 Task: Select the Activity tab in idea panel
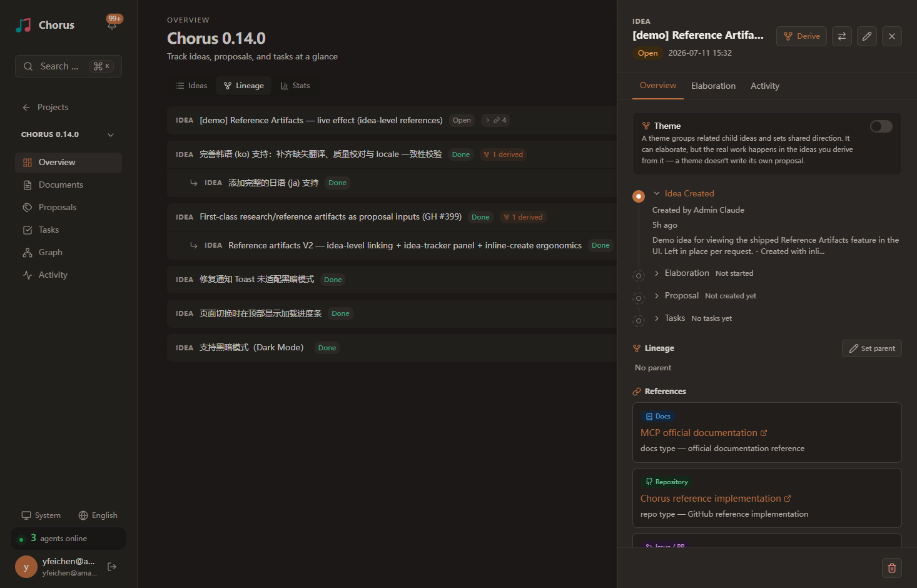pos(765,86)
